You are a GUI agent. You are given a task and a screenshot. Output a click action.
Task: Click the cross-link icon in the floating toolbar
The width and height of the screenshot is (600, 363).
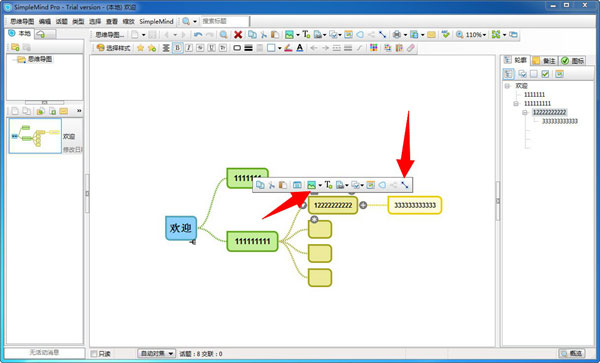[x=405, y=185]
